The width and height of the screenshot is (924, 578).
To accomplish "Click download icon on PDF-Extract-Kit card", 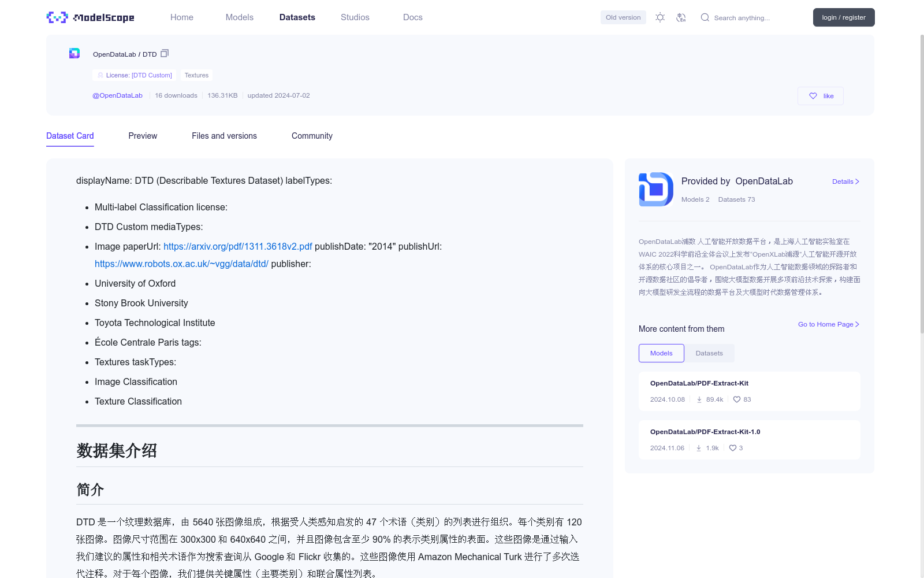I will click(699, 399).
